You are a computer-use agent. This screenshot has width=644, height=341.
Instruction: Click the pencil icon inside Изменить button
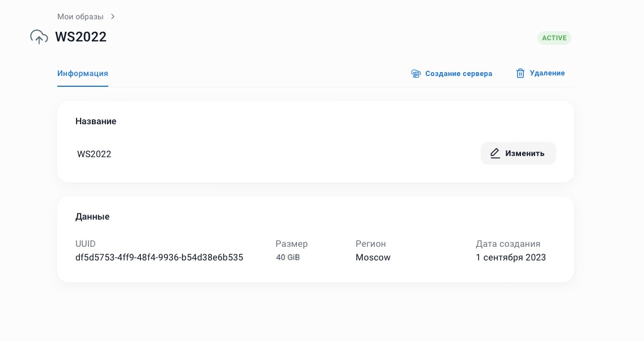[x=495, y=153]
